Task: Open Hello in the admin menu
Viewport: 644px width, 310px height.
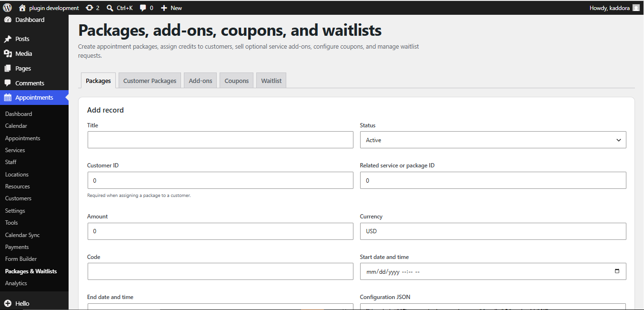Action: point(34,303)
